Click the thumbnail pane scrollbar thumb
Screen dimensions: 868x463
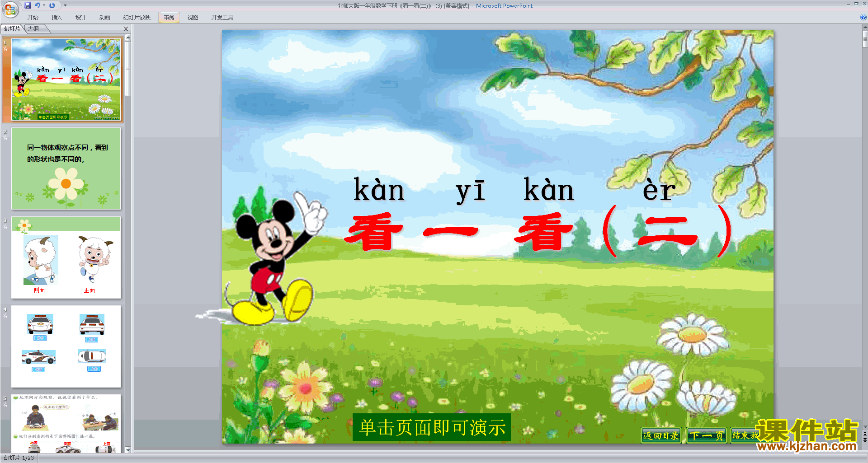[x=128, y=69]
